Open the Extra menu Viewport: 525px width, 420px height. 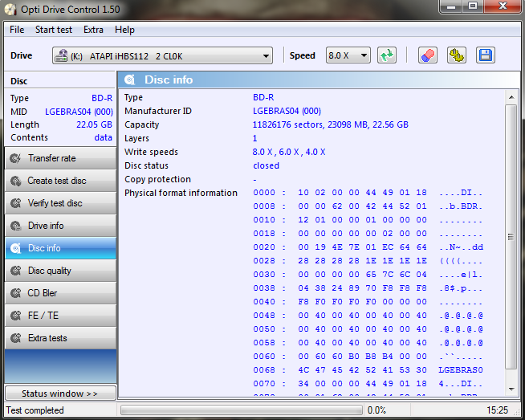(93, 30)
